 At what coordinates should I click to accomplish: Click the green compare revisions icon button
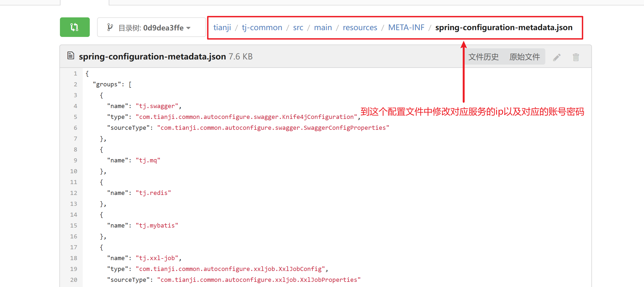tap(75, 27)
